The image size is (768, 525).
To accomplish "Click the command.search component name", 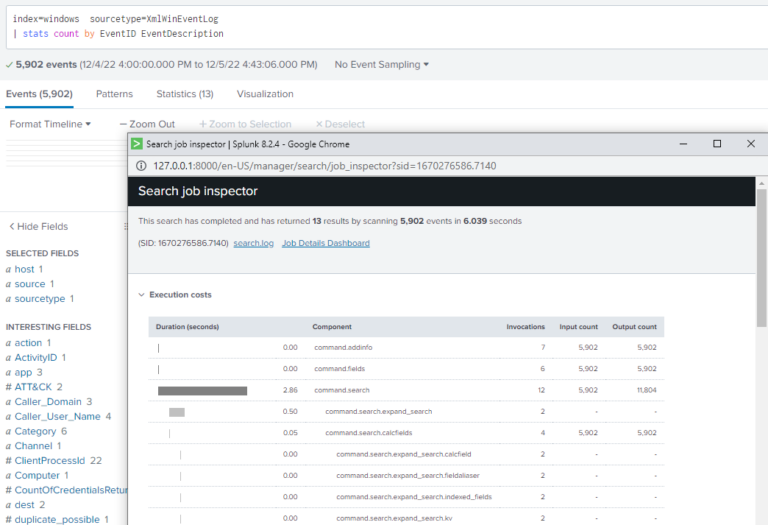I will (342, 390).
